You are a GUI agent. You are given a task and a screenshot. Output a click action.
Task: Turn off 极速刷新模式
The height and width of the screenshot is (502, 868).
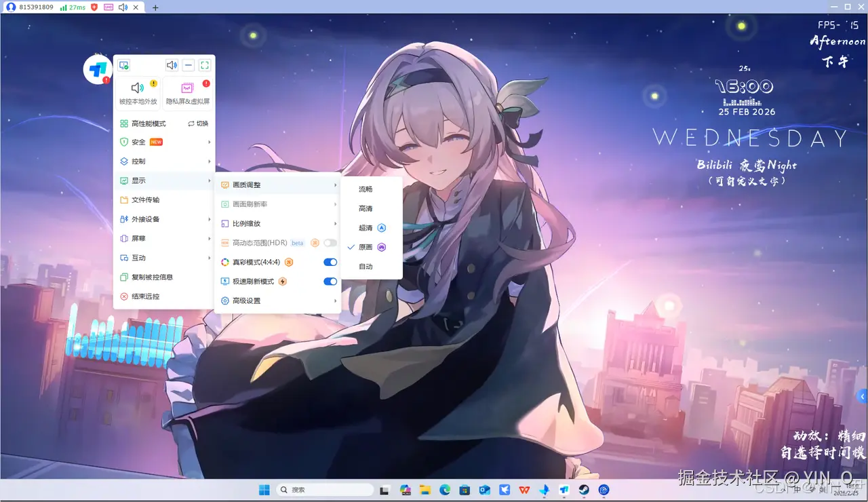click(x=330, y=281)
